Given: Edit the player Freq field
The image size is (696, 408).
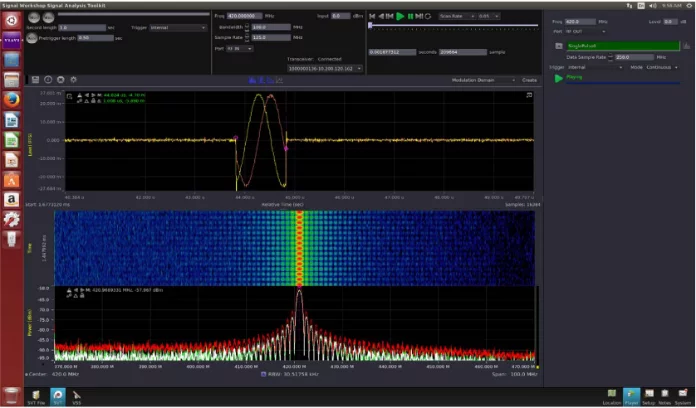Looking at the screenshot, I should click(x=580, y=22).
